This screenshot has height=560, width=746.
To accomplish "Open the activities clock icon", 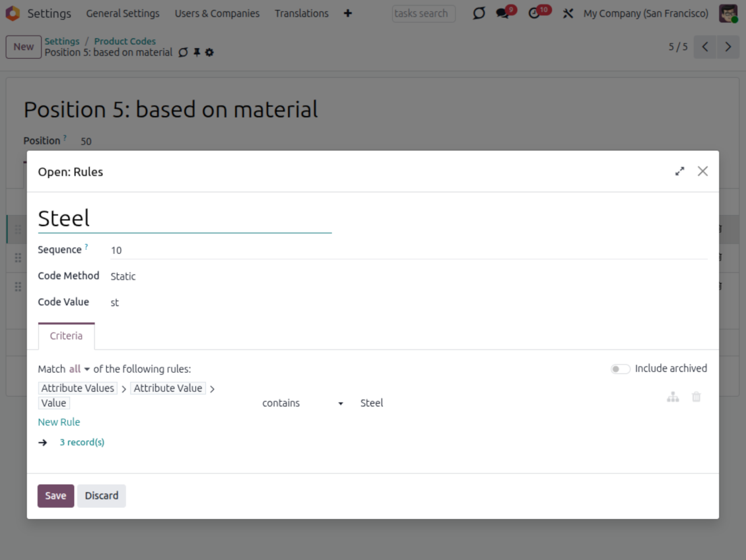I will (x=535, y=14).
